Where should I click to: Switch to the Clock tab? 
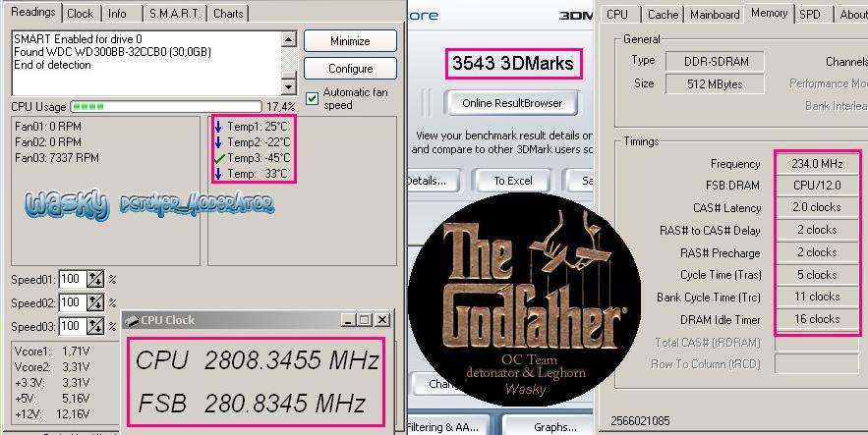[81, 14]
